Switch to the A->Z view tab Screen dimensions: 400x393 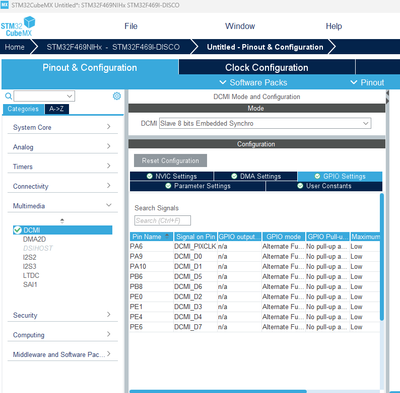pos(56,109)
